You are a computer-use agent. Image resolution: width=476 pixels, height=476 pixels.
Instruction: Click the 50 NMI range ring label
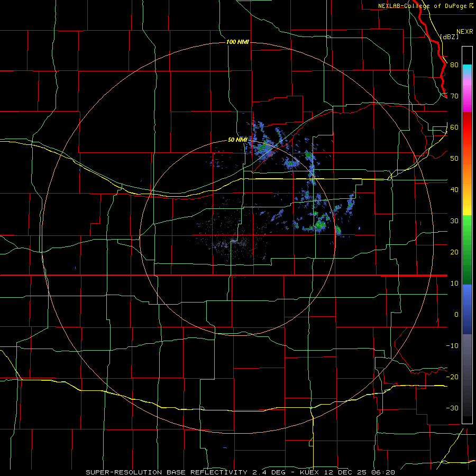(237, 140)
